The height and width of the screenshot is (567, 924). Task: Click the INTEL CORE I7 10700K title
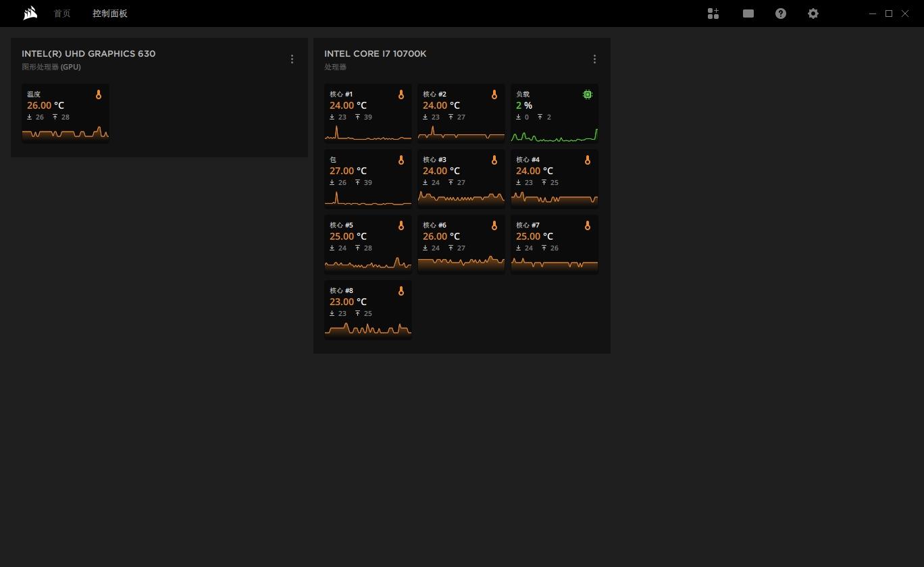coord(376,54)
